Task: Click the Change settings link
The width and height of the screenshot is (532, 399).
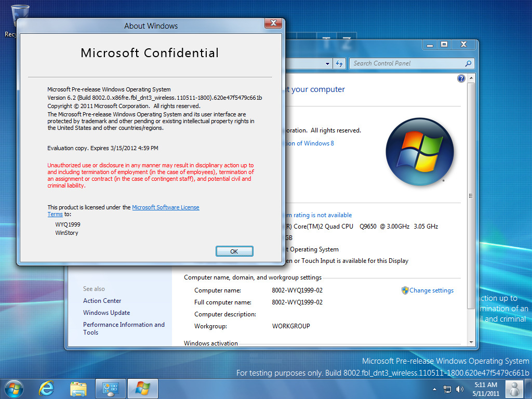Action: (x=431, y=290)
